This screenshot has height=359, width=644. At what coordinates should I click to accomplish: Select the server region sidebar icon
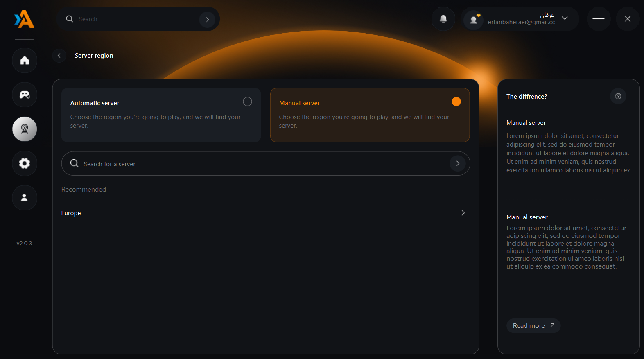coord(25,129)
